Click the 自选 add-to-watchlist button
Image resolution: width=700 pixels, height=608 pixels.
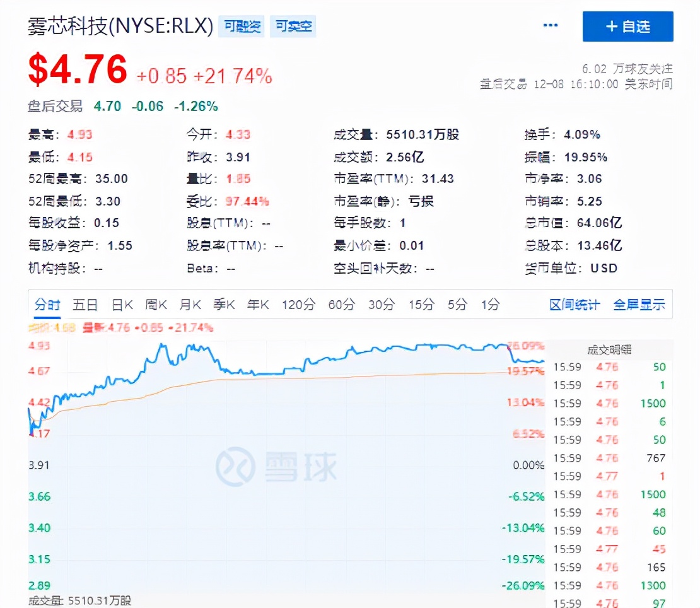coord(627,26)
